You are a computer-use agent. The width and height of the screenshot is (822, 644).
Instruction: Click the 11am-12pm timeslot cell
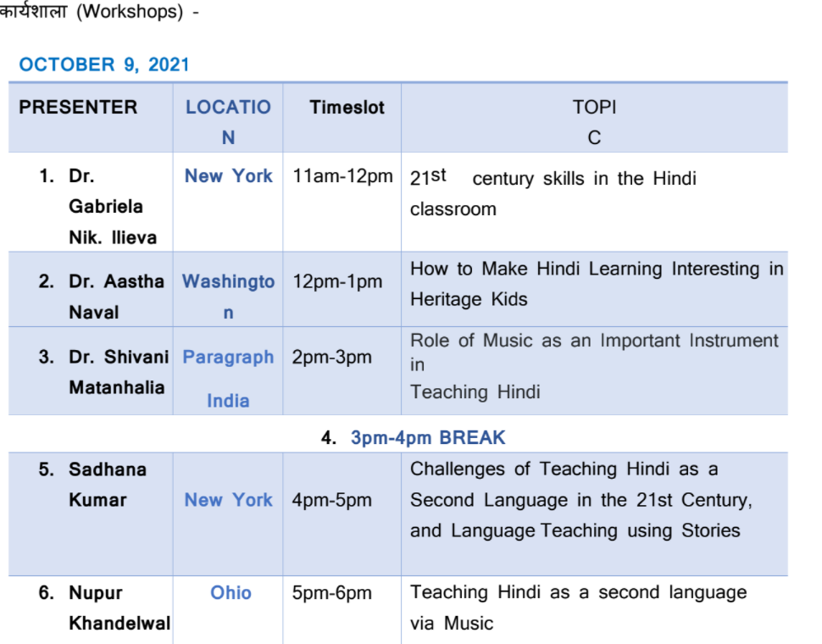tap(342, 176)
